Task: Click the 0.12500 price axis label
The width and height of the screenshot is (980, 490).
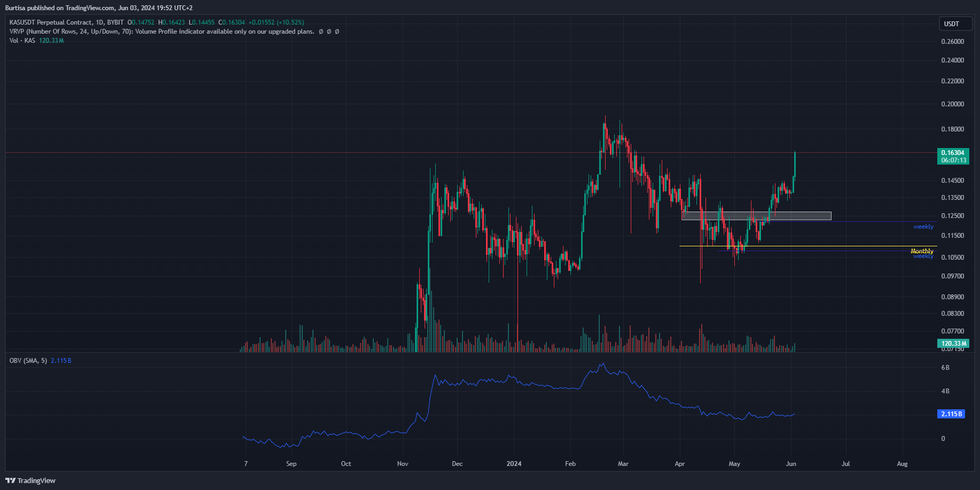Action: [953, 216]
